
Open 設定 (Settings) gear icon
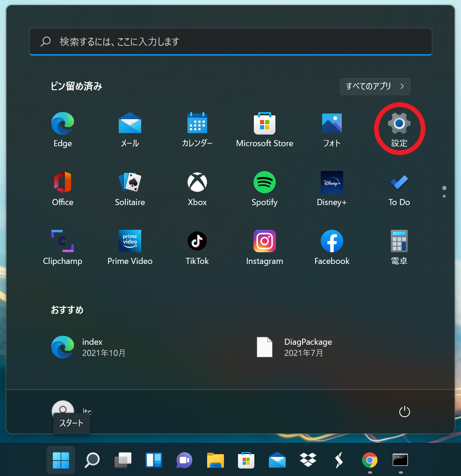[399, 129]
